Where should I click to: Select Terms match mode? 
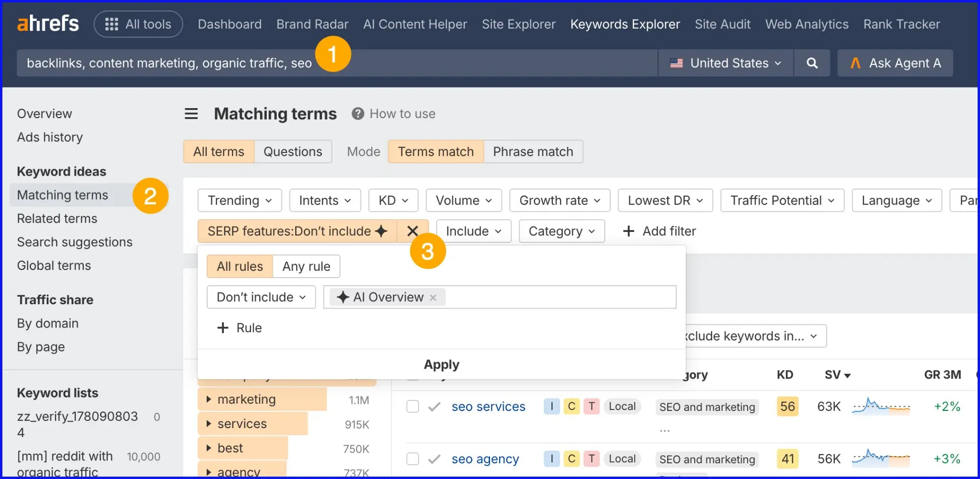[x=436, y=151]
